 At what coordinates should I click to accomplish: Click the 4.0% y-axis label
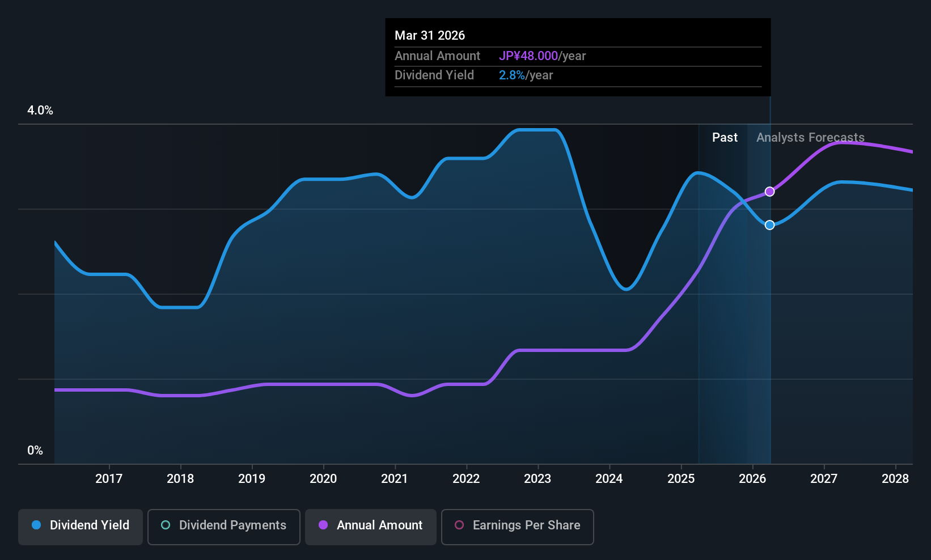point(40,111)
